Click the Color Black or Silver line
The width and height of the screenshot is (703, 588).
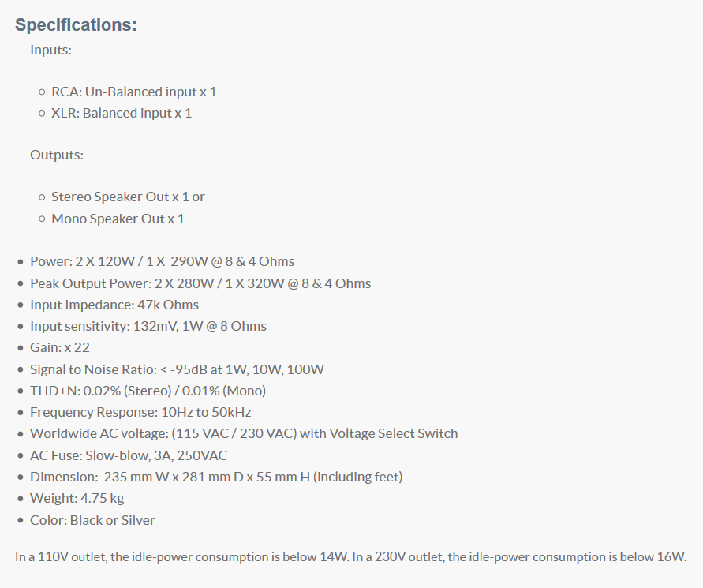(92, 520)
